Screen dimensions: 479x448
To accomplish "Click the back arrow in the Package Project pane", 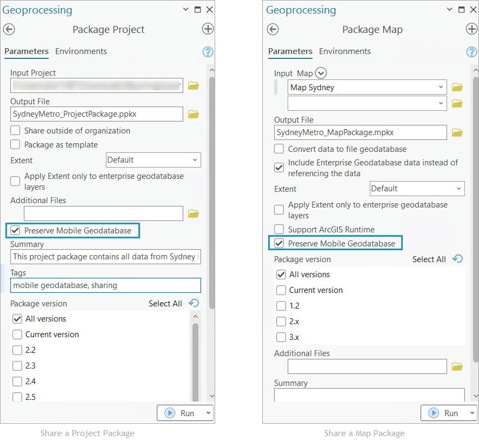I will click(9, 29).
